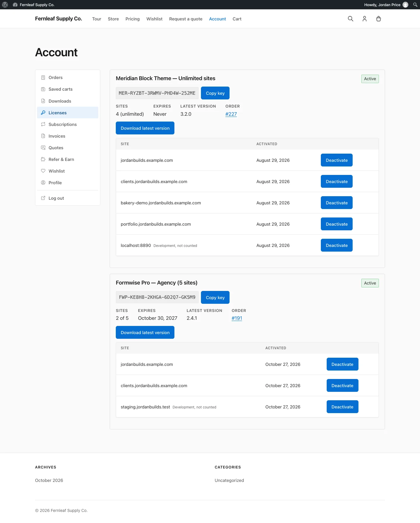This screenshot has height=523, width=420.
Task: Open order #227 link
Action: (231, 114)
